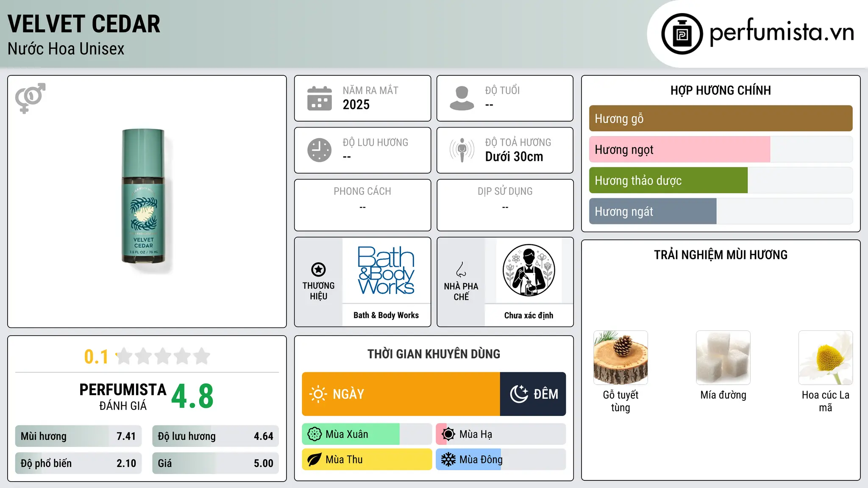The width and height of the screenshot is (868, 488).
Task: Open the Velvet Cedar bottle image
Action: tap(143, 196)
